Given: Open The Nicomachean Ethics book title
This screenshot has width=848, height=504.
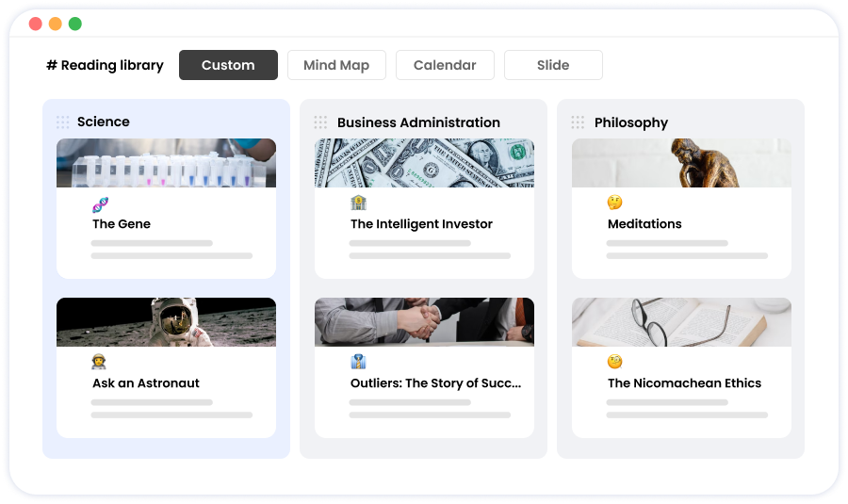Looking at the screenshot, I should pos(684,382).
